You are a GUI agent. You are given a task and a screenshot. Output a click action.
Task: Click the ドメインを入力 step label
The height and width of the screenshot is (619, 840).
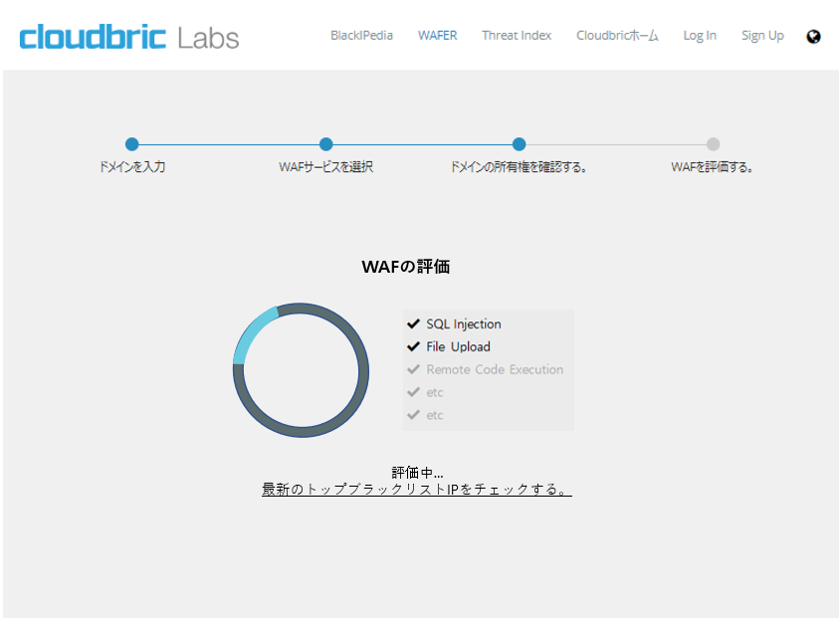pos(131,167)
